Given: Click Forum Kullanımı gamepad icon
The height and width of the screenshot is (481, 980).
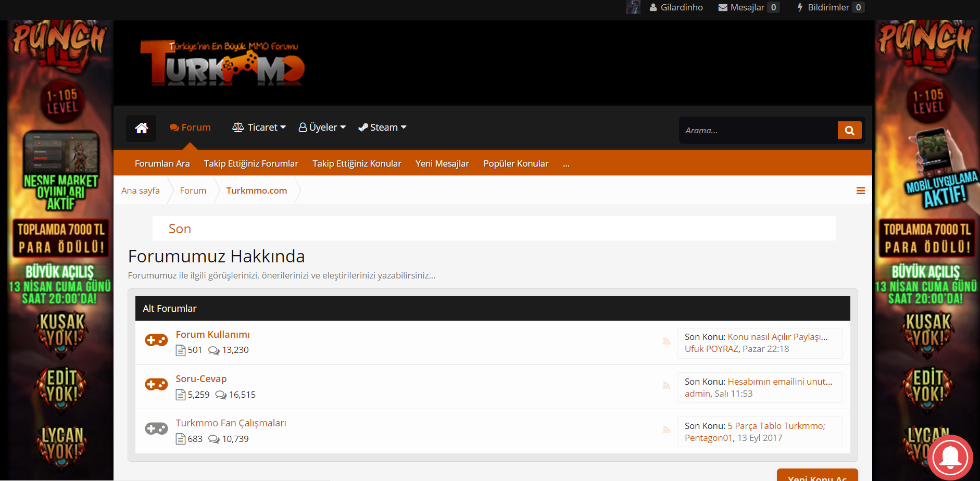Looking at the screenshot, I should (x=156, y=340).
